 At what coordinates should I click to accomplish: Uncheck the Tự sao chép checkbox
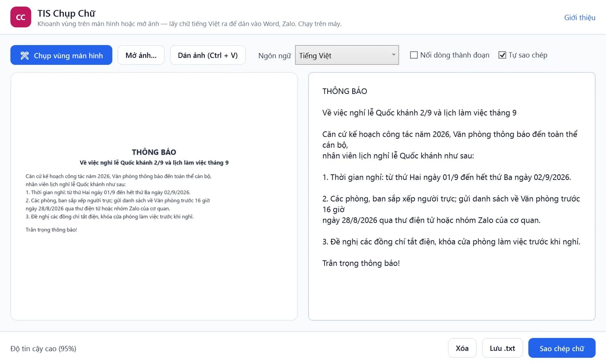coord(502,55)
